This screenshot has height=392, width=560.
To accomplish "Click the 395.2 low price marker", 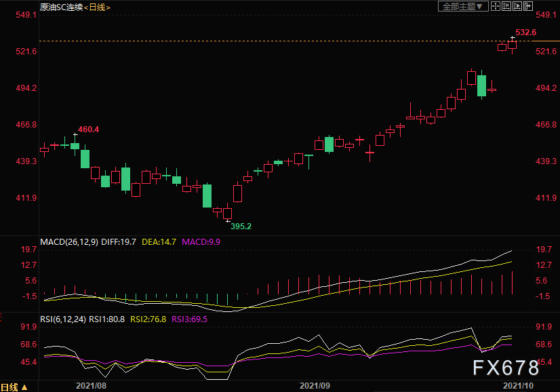I will tap(241, 226).
